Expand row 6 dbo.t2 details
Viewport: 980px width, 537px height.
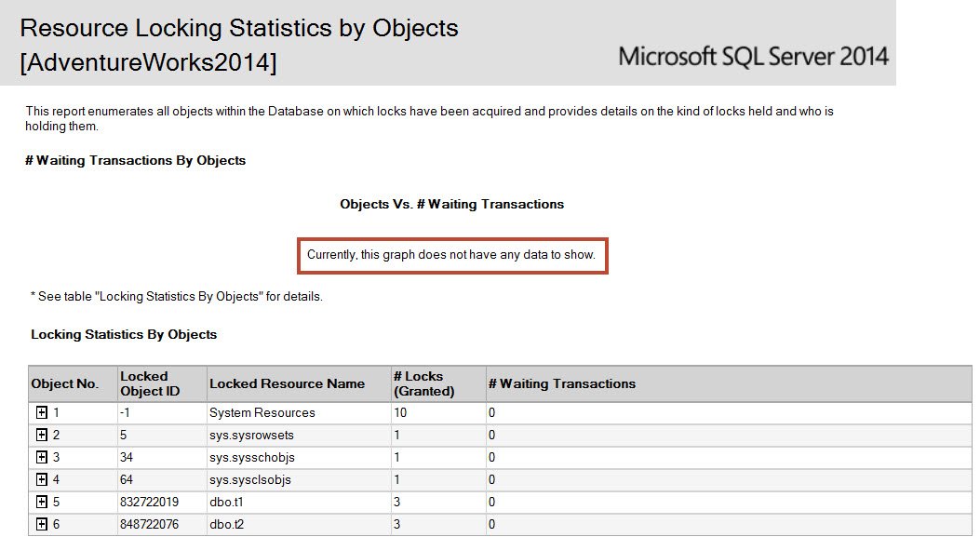42,524
